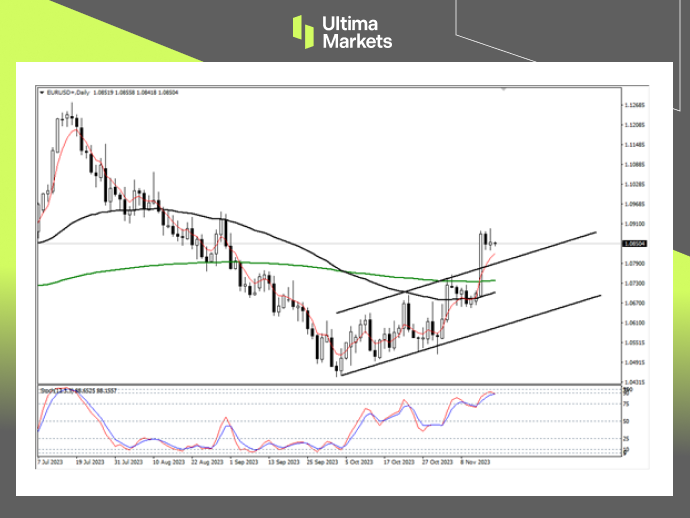690x518 pixels.
Task: Click the 8 Nov 2023 date label
Action: coord(477,463)
